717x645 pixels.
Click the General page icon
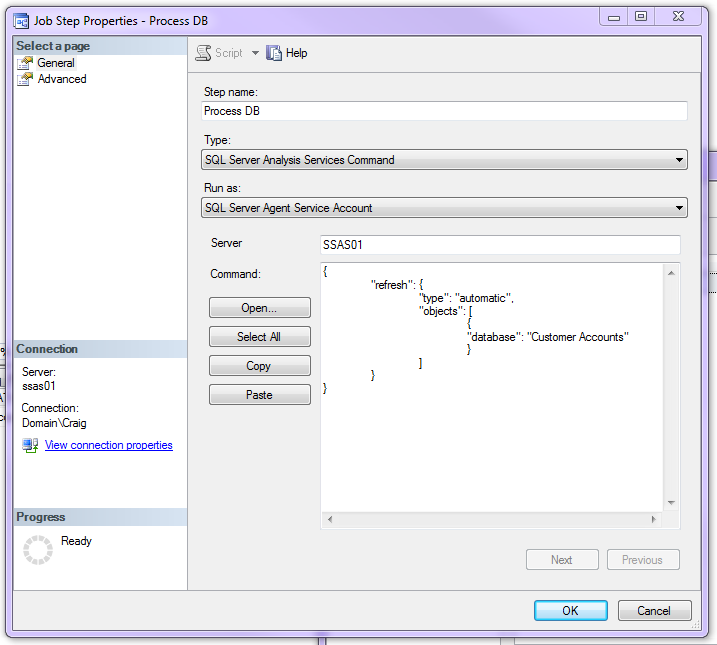pyautogui.click(x=25, y=63)
